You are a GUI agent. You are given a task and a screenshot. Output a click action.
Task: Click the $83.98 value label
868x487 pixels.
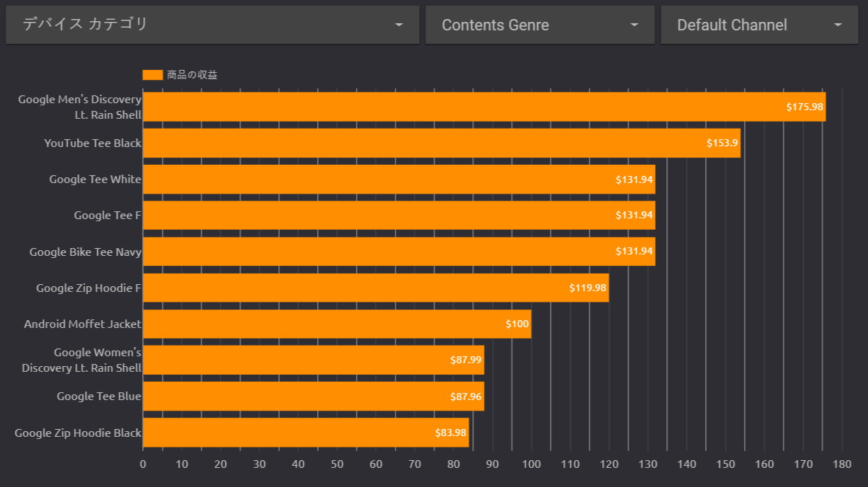(x=451, y=433)
